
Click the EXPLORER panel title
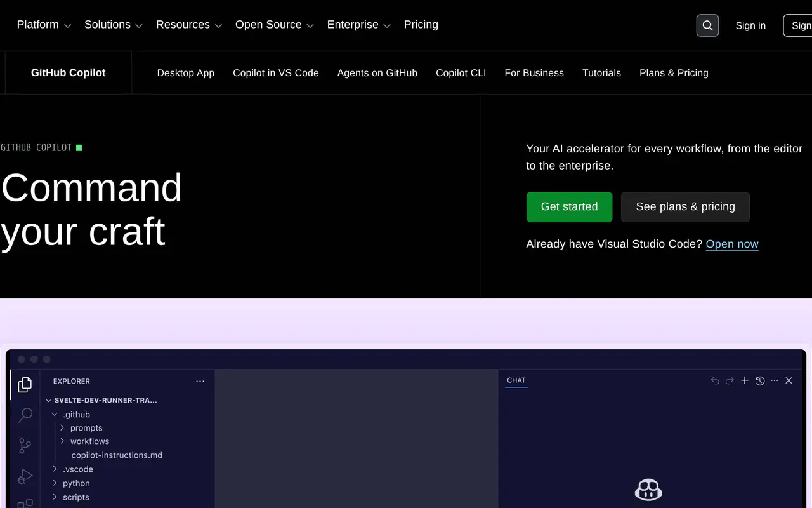[72, 381]
